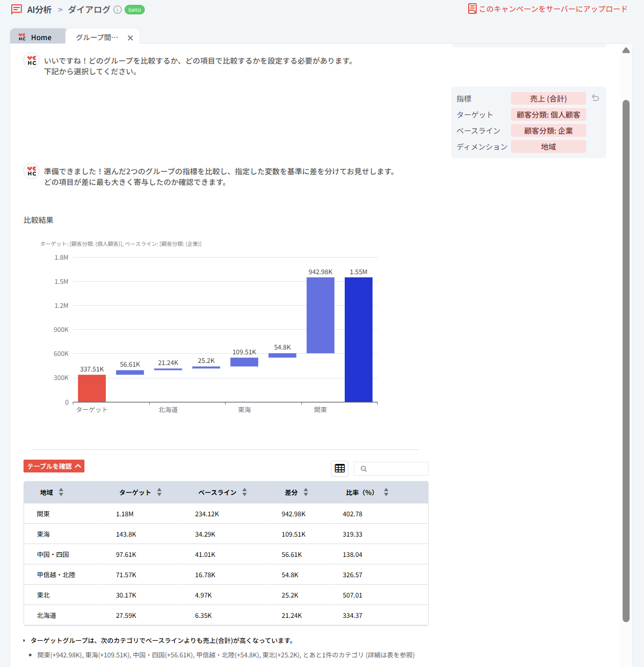The height and width of the screenshot is (667, 644).
Task: Click the 顧客分類: 個人顧客 target button
Action: (x=548, y=115)
